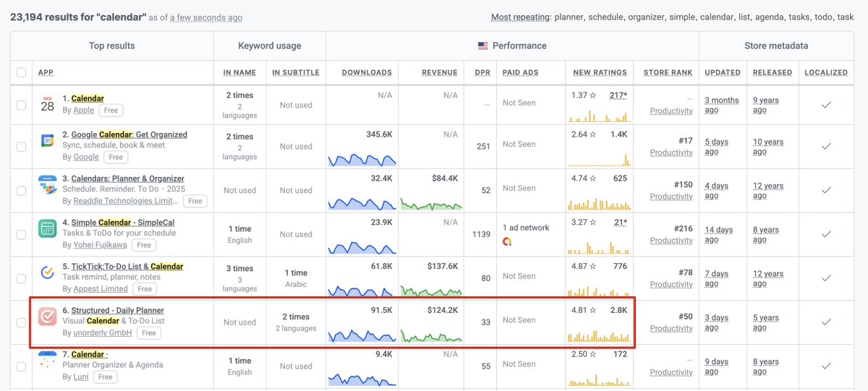
Task: Click the localized checkmark for TickTick
Action: click(x=826, y=278)
